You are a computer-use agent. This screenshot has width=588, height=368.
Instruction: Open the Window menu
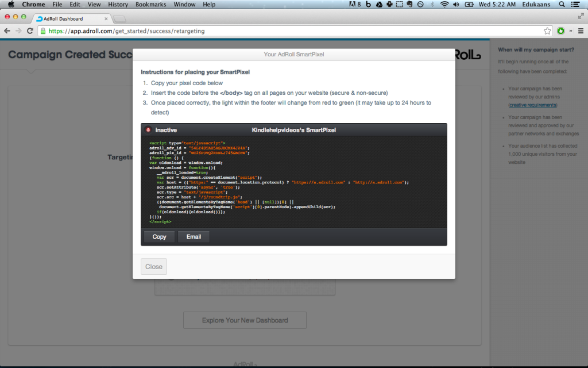click(184, 5)
